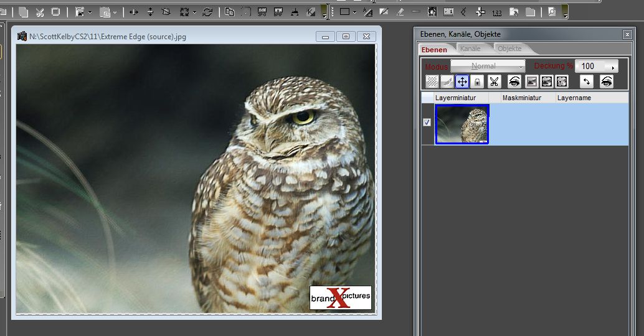Click the JPG export icon
Image resolution: width=644 pixels, height=336 pixels.
point(262,12)
